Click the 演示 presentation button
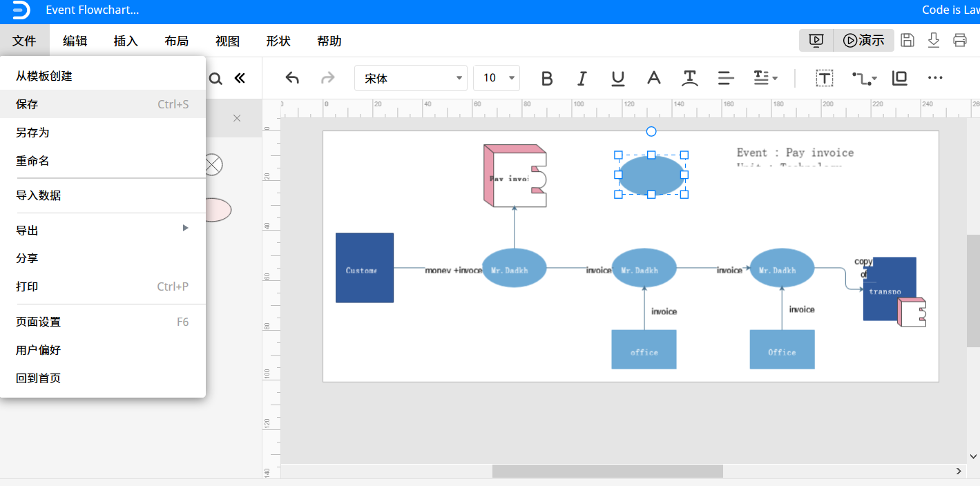The width and height of the screenshot is (980, 486). click(863, 41)
